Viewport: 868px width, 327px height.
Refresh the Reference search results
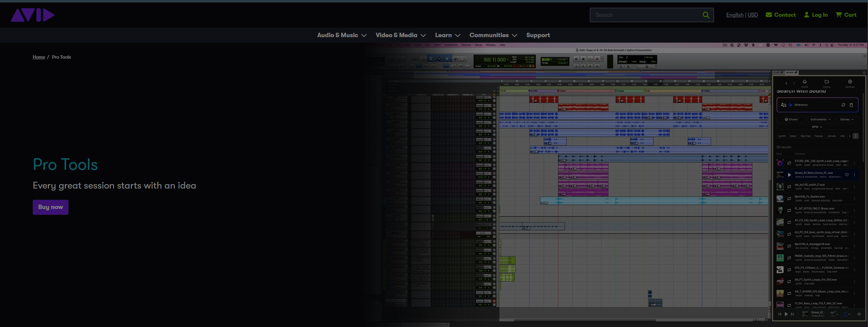[x=843, y=105]
